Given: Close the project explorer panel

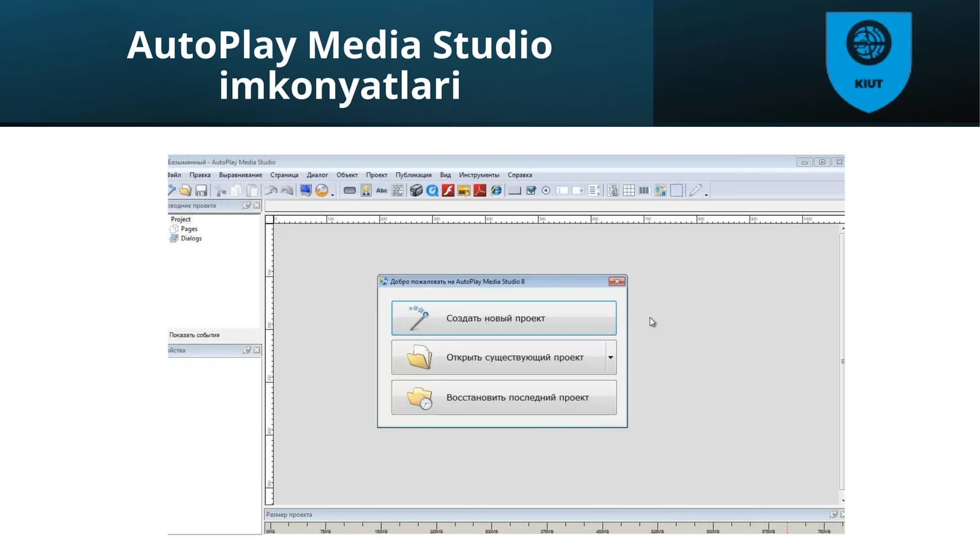Looking at the screenshot, I should coord(257,205).
